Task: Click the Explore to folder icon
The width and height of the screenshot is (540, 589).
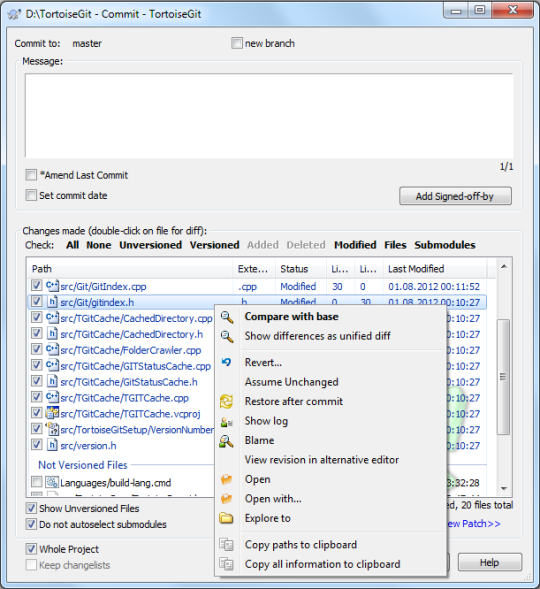Action: click(226, 518)
